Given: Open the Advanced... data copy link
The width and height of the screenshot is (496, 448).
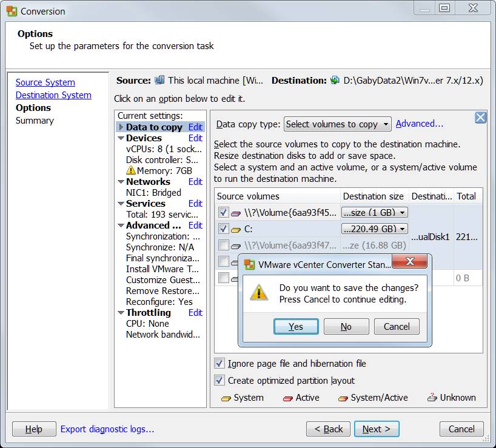Looking at the screenshot, I should click(x=420, y=124).
